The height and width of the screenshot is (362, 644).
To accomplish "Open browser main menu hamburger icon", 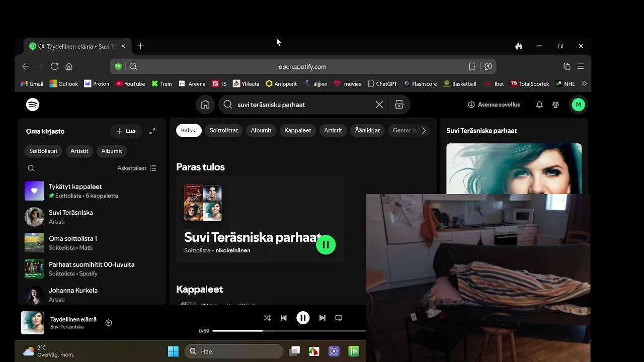I will (581, 66).
